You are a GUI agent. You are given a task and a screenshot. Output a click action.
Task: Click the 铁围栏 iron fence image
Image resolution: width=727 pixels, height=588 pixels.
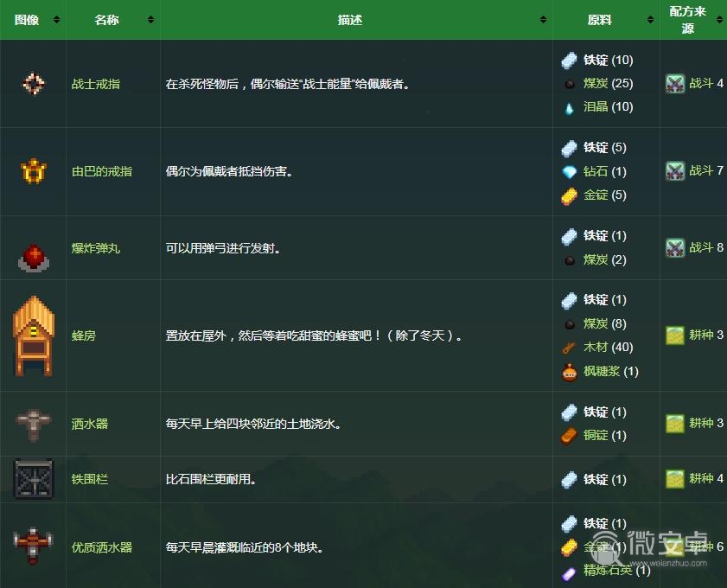(x=34, y=479)
